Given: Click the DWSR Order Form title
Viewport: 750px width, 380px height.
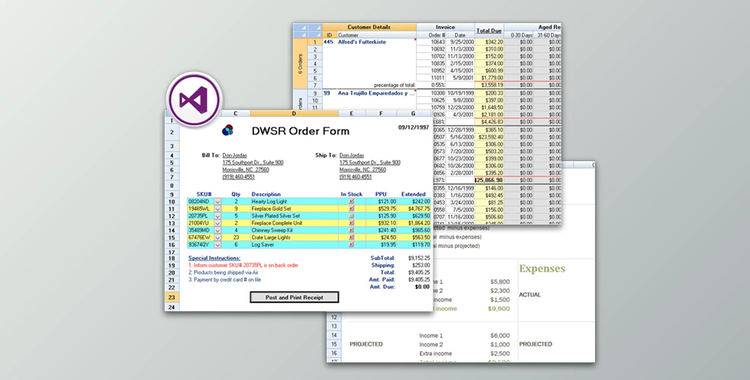Looking at the screenshot, I should click(300, 131).
